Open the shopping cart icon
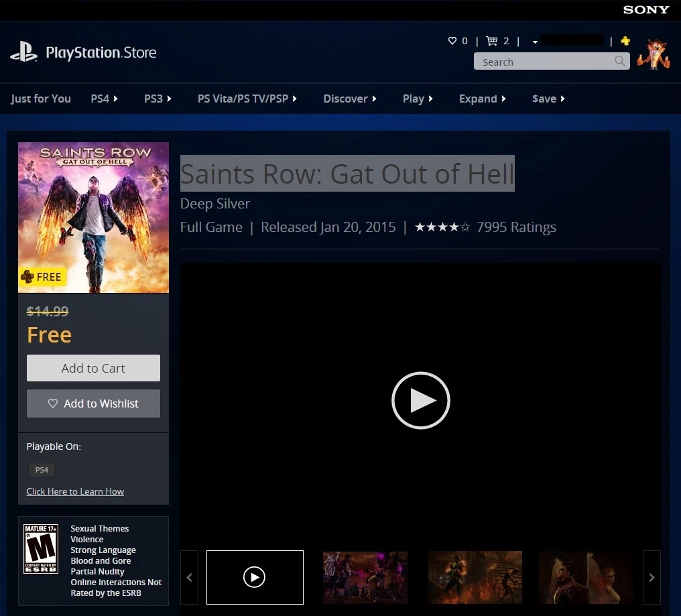Screen dimensions: 681x616 (x=491, y=40)
